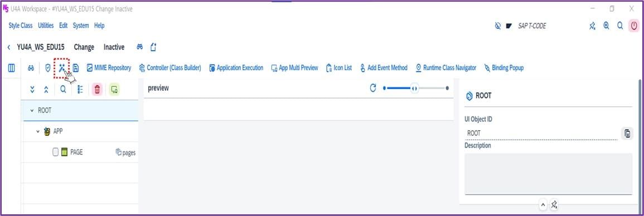The width and height of the screenshot is (644, 216).
Task: Open the Help menu
Action: tap(99, 26)
